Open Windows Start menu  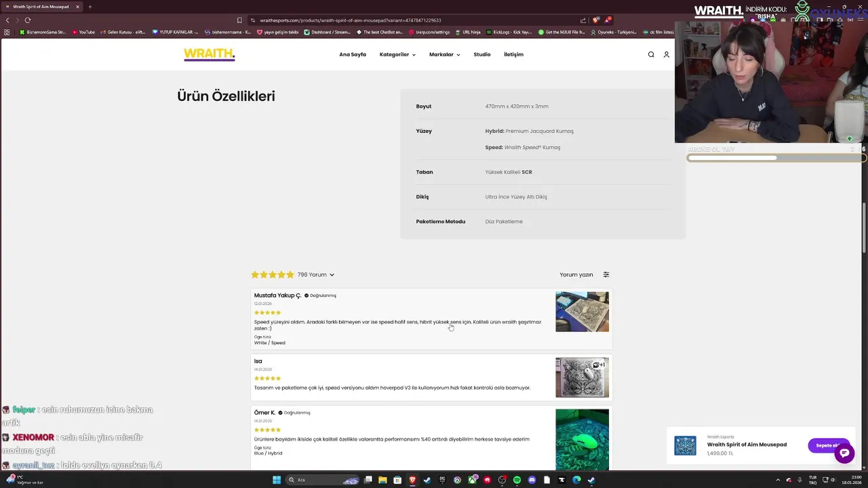click(x=277, y=480)
